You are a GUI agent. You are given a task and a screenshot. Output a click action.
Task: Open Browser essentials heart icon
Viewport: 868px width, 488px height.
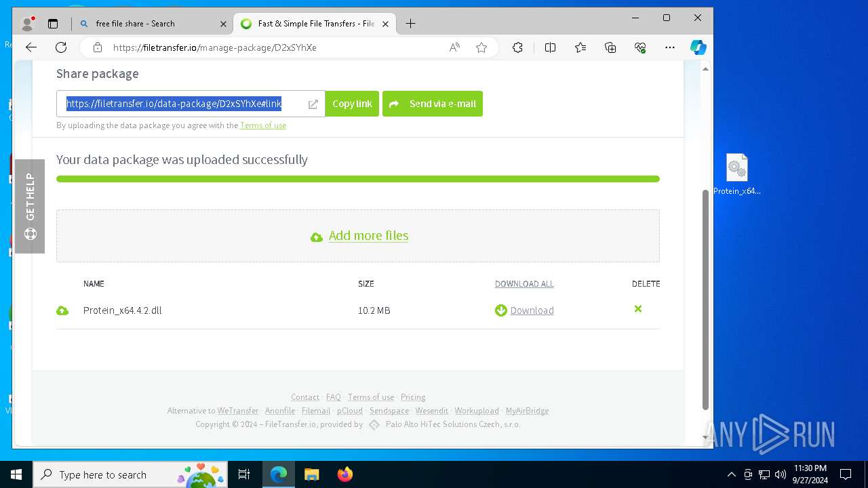[x=640, y=47]
